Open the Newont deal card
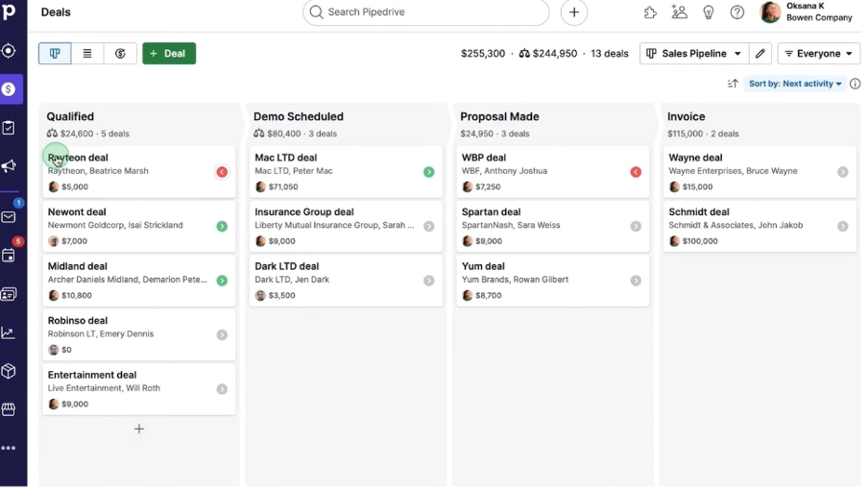Screen dimensions: 868x494 coord(139,226)
